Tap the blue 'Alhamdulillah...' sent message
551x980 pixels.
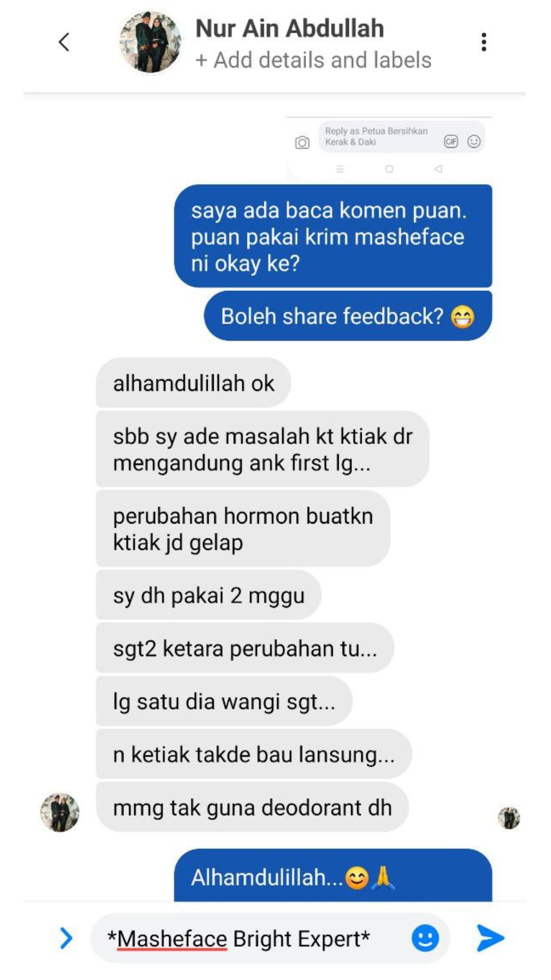[333, 876]
